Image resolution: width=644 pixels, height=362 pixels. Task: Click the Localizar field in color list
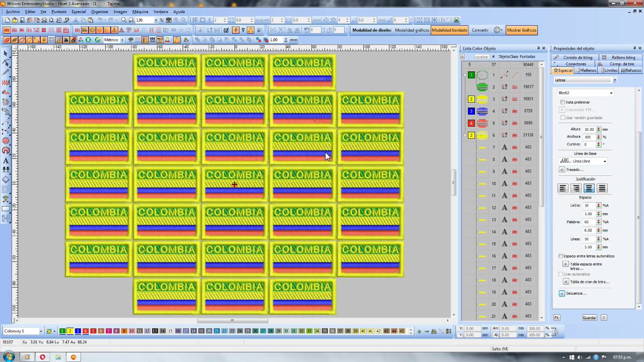481,57
